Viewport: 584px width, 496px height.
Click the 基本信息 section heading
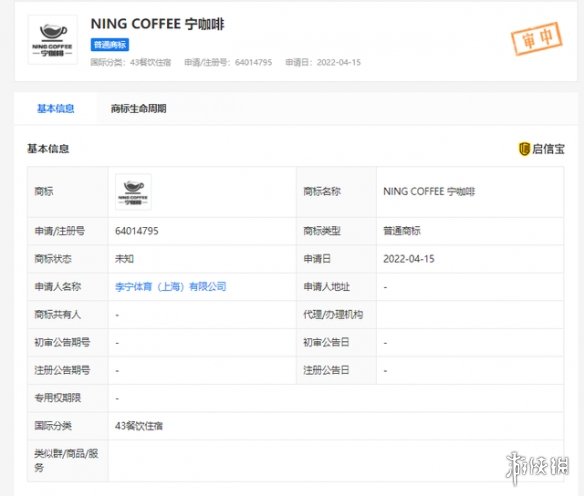coord(48,149)
